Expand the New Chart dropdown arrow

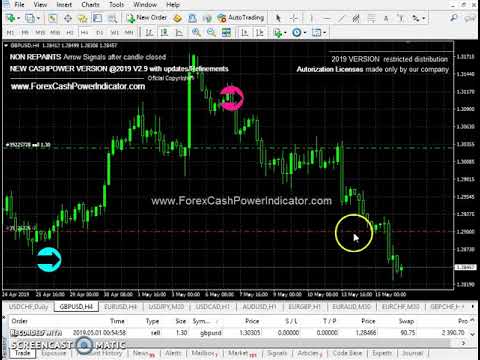click(18, 18)
